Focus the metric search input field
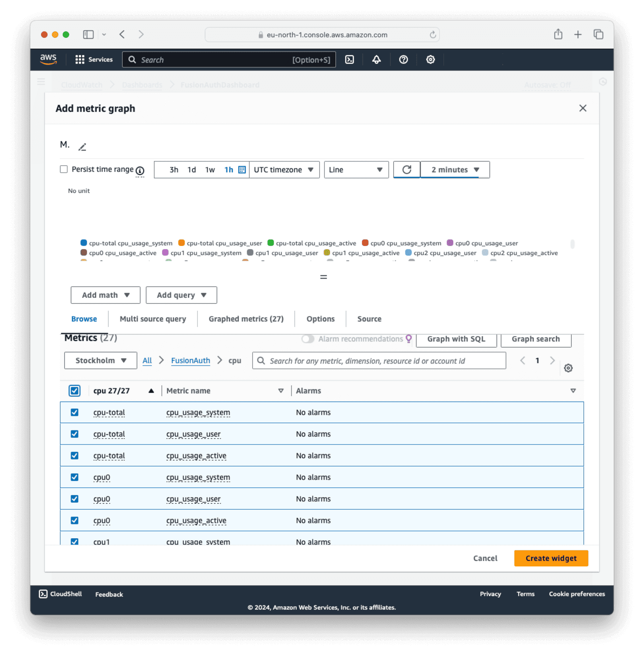Image resolution: width=644 pixels, height=655 pixels. point(379,360)
